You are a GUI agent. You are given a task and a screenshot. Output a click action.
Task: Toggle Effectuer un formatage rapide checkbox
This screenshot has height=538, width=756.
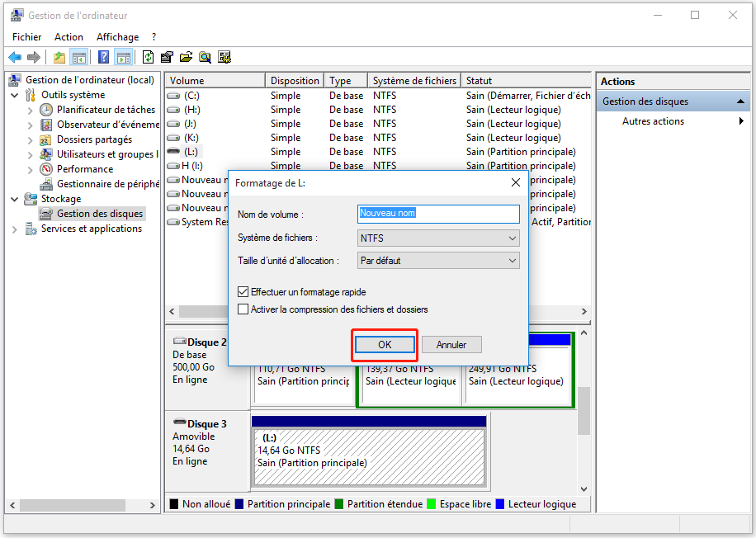coord(243,291)
